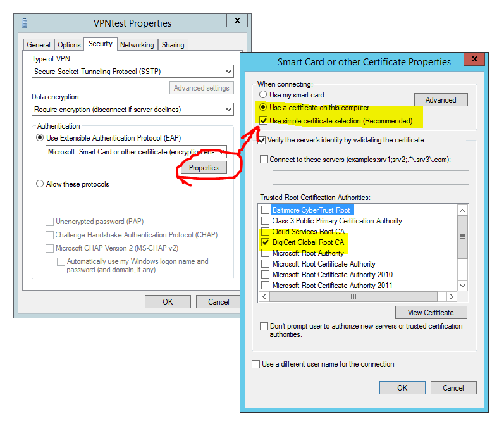
Task: Toggle Use simple certificate selection checkbox
Action: click(x=261, y=120)
